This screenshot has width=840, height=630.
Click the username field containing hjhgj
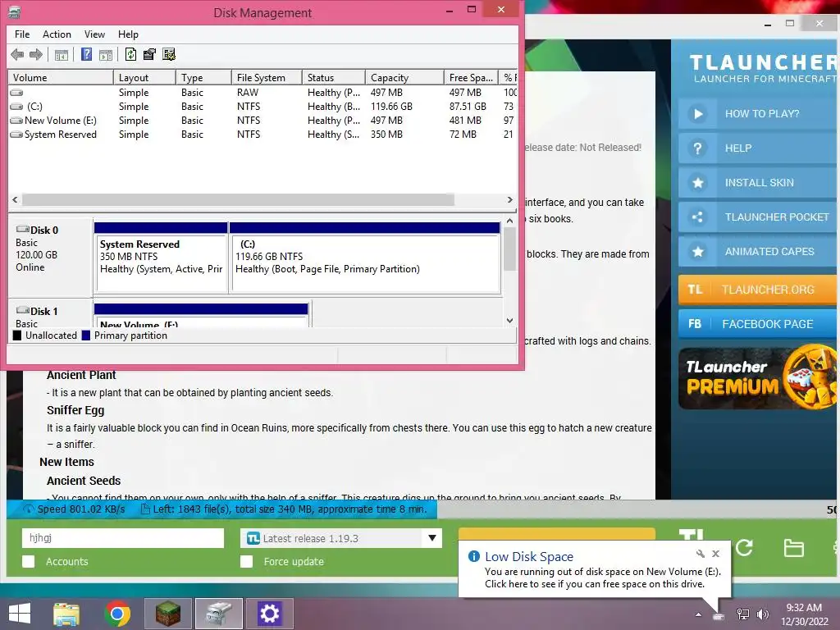coord(123,538)
